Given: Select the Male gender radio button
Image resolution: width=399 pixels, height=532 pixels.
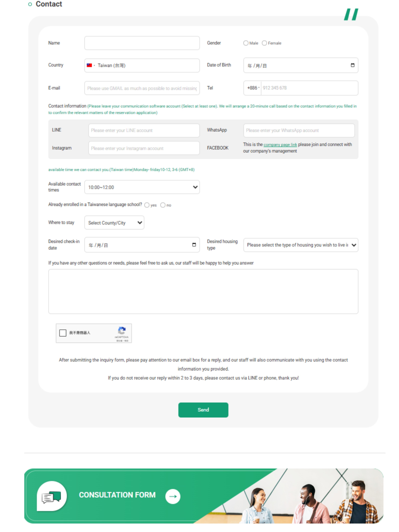Looking at the screenshot, I should pyautogui.click(x=246, y=43).
